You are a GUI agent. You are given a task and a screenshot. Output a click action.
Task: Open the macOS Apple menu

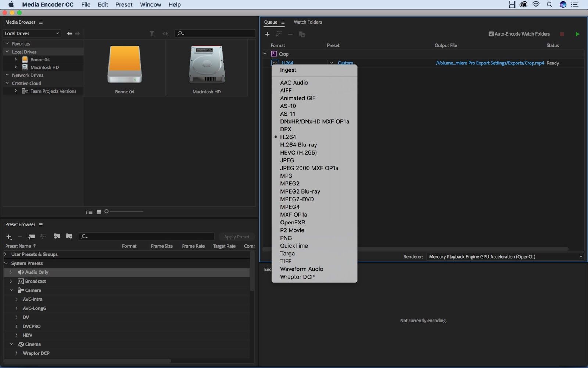coord(11,4)
